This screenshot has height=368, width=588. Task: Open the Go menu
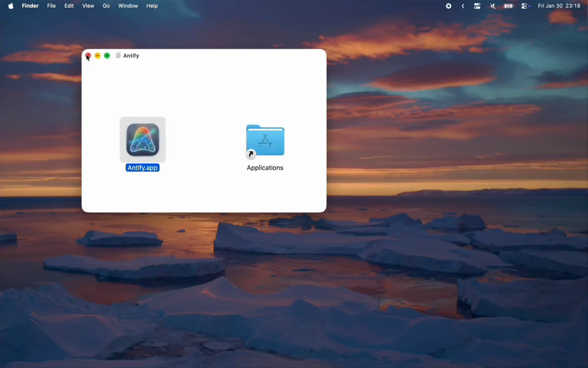click(106, 6)
